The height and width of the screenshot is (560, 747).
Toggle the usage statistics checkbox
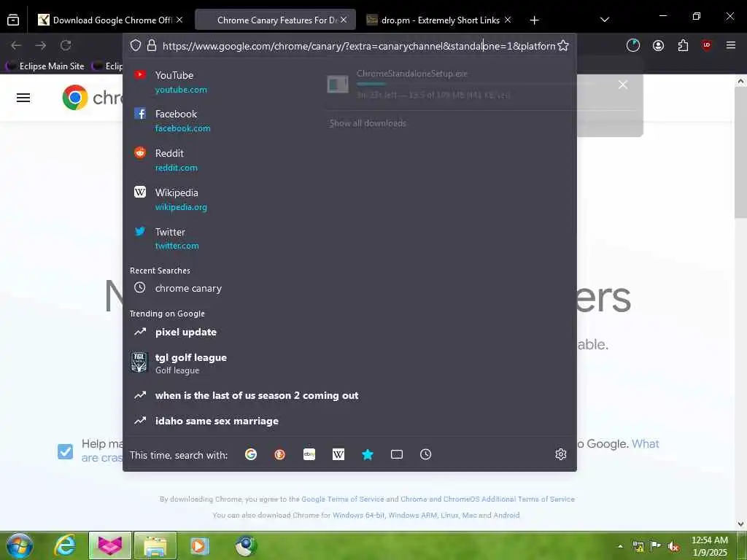(65, 451)
